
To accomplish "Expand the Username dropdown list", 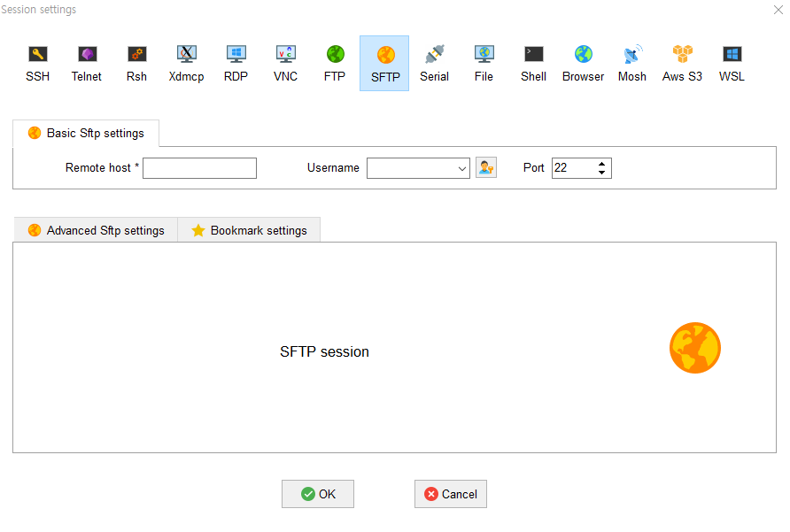I will coord(462,168).
